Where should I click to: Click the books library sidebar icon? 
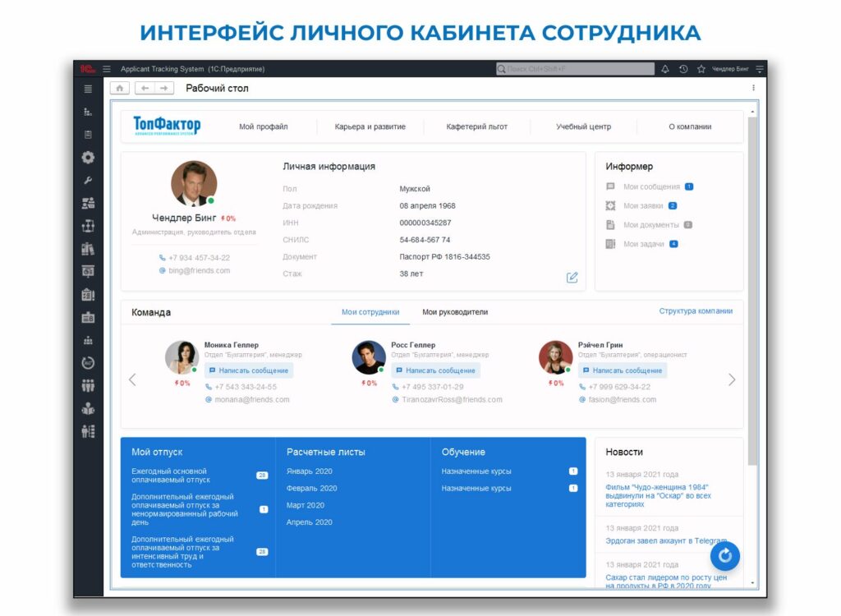(88, 249)
